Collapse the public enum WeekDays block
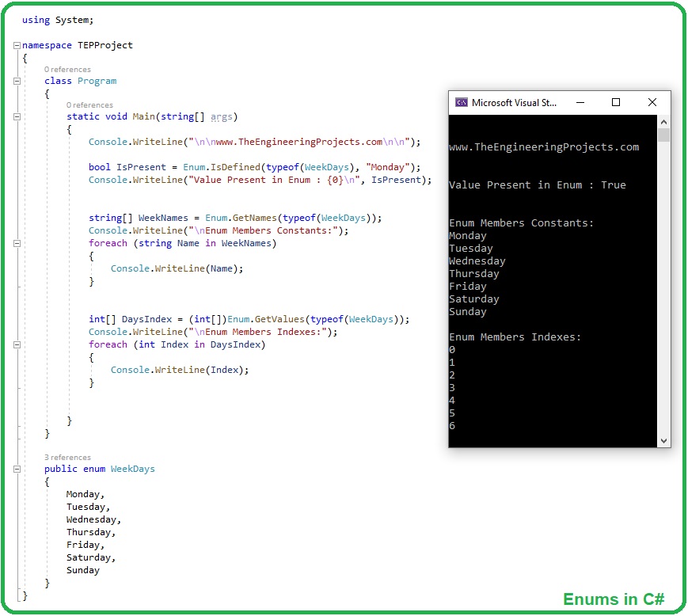Screen dimensions: 688x616 click(17, 469)
